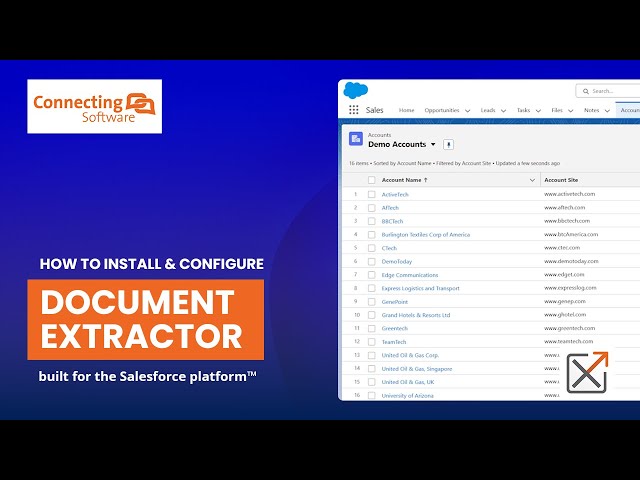Click the Document Extractor X arrow logo
This screenshot has width=640, height=480.
[587, 372]
